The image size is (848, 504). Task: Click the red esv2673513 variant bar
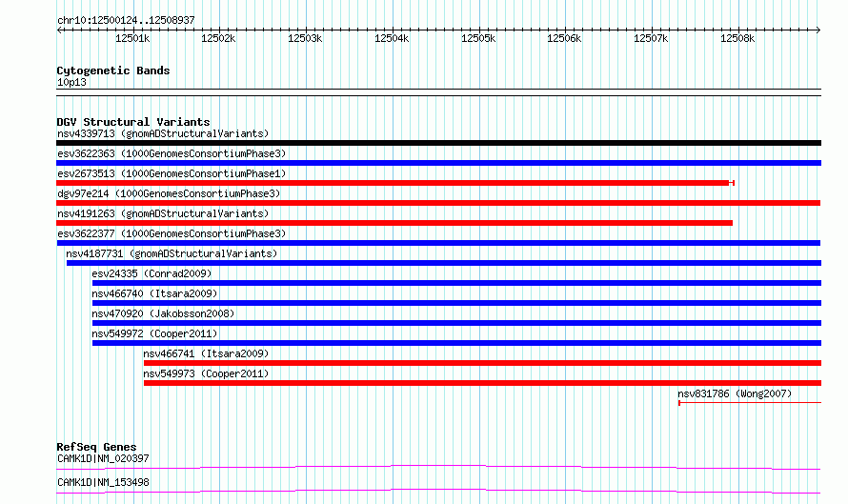395,183
